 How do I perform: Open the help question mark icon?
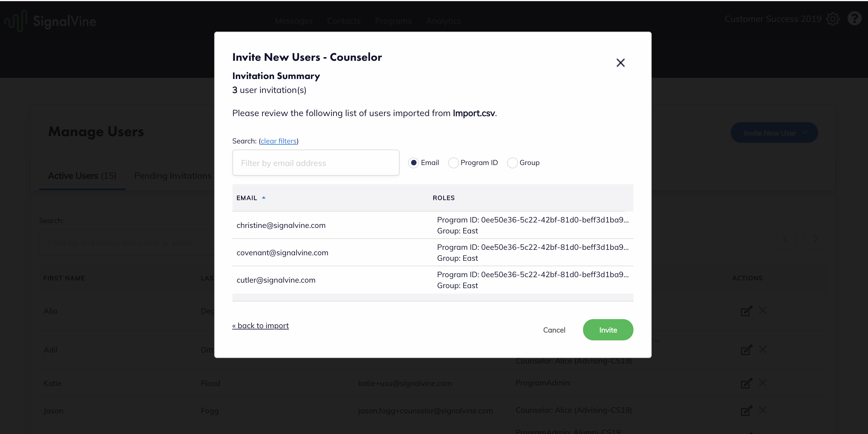[x=854, y=19]
